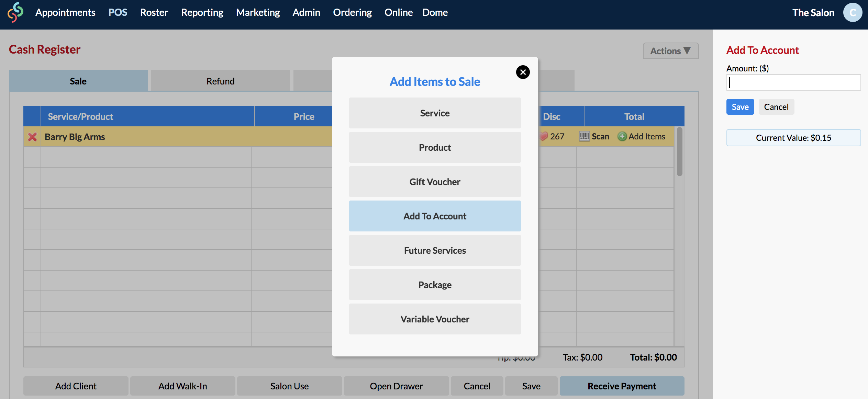Click The Salon account name
Image resolution: width=868 pixels, height=399 pixels.
pos(813,13)
